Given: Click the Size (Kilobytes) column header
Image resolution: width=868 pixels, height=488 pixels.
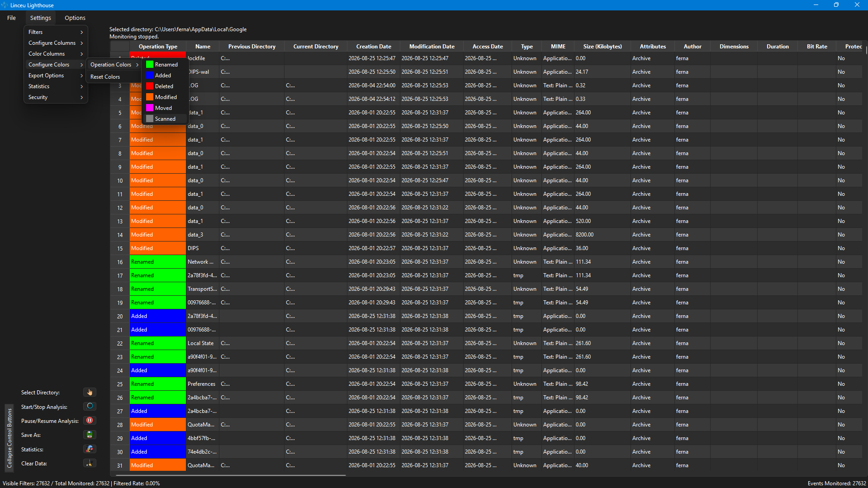Looking at the screenshot, I should (602, 47).
